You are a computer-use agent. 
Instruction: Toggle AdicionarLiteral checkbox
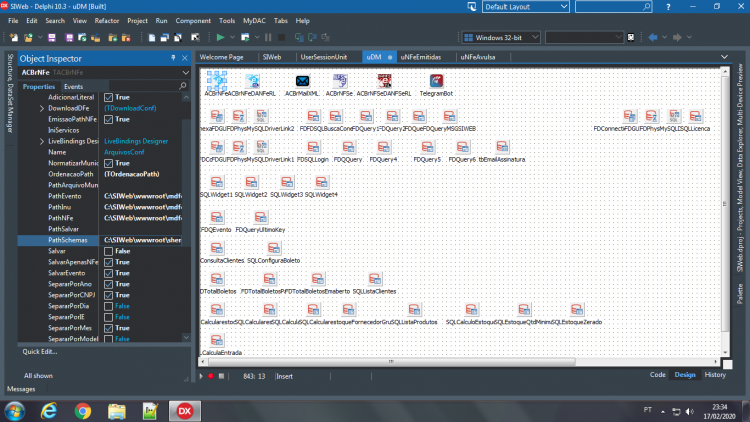pos(109,97)
